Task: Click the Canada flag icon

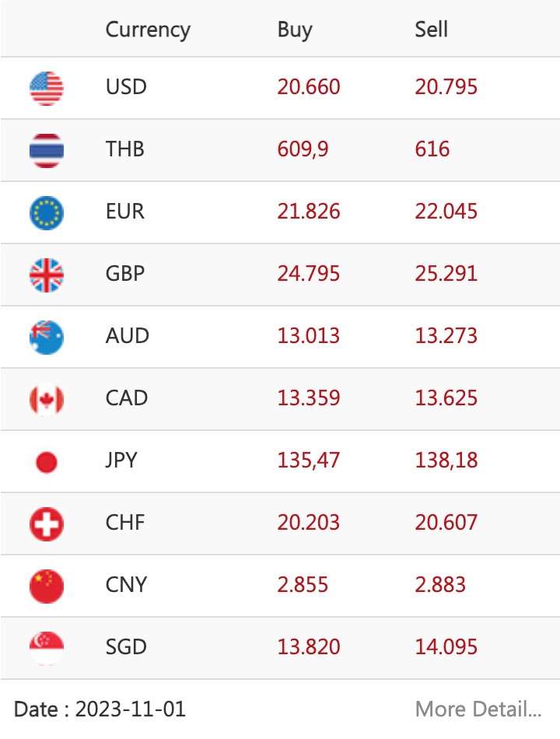Action: tap(46, 399)
